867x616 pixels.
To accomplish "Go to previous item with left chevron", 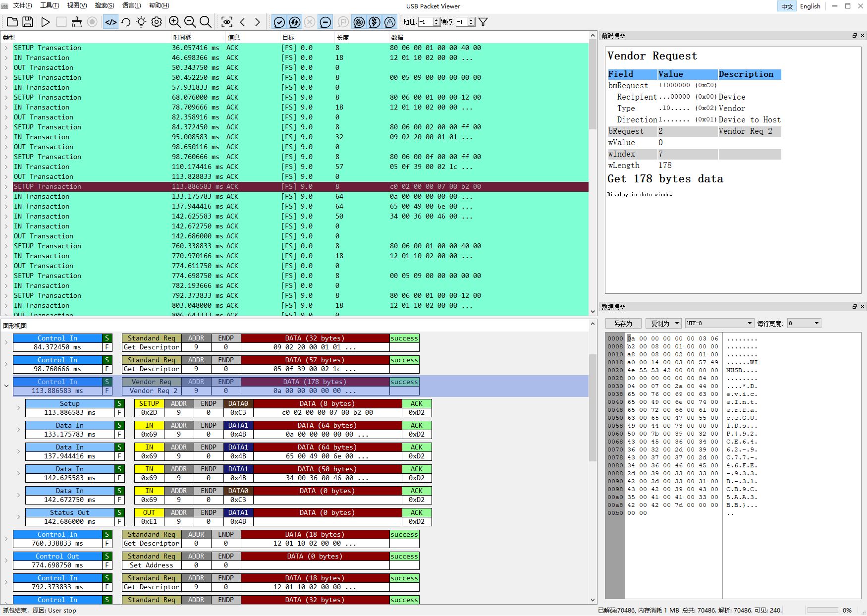I will pos(242,22).
